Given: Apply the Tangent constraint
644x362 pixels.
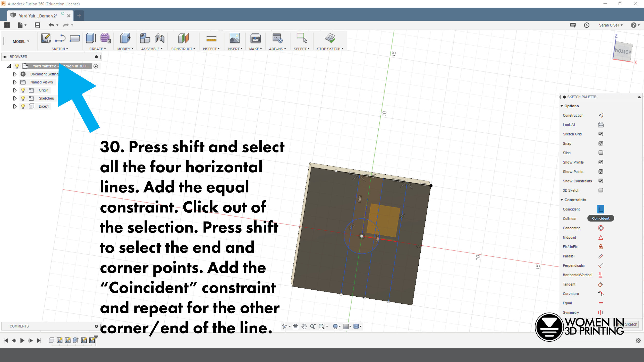Looking at the screenshot, I should pyautogui.click(x=601, y=284).
